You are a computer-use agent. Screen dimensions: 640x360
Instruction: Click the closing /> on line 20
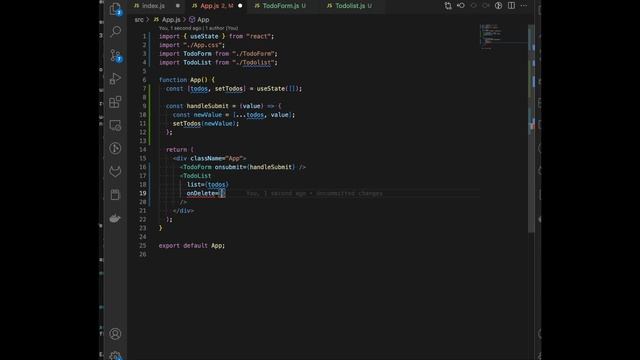point(183,202)
